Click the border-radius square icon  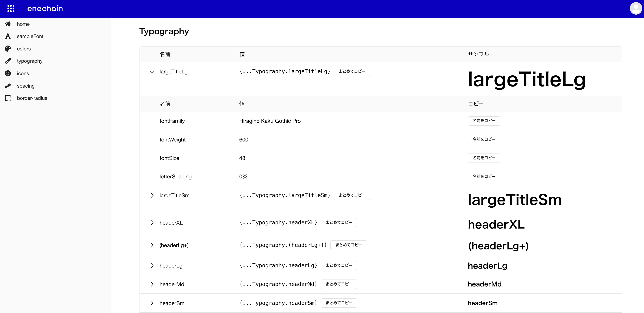(x=8, y=98)
